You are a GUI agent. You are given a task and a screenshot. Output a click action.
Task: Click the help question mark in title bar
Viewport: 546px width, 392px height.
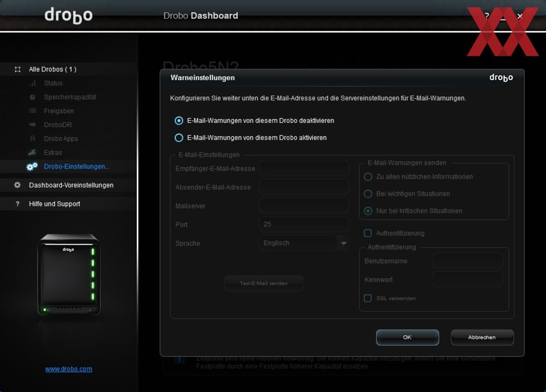click(487, 16)
